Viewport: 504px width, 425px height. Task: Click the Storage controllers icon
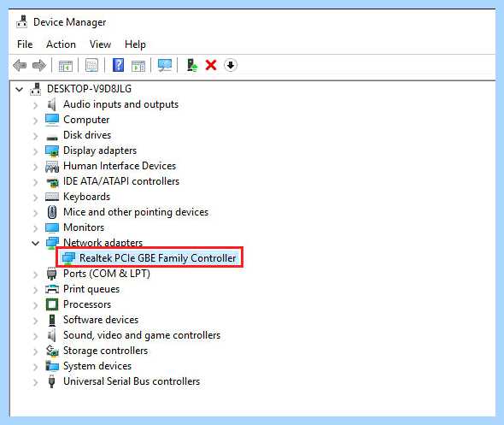coord(52,351)
